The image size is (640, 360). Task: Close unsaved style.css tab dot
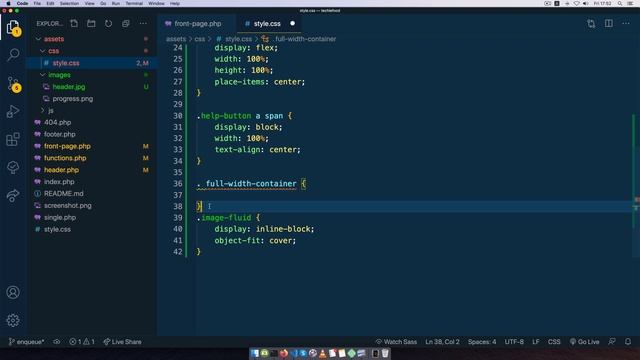point(292,23)
